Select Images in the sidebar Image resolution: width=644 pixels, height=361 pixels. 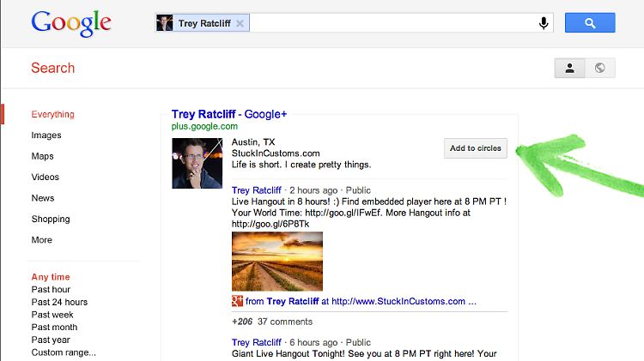tap(46, 135)
